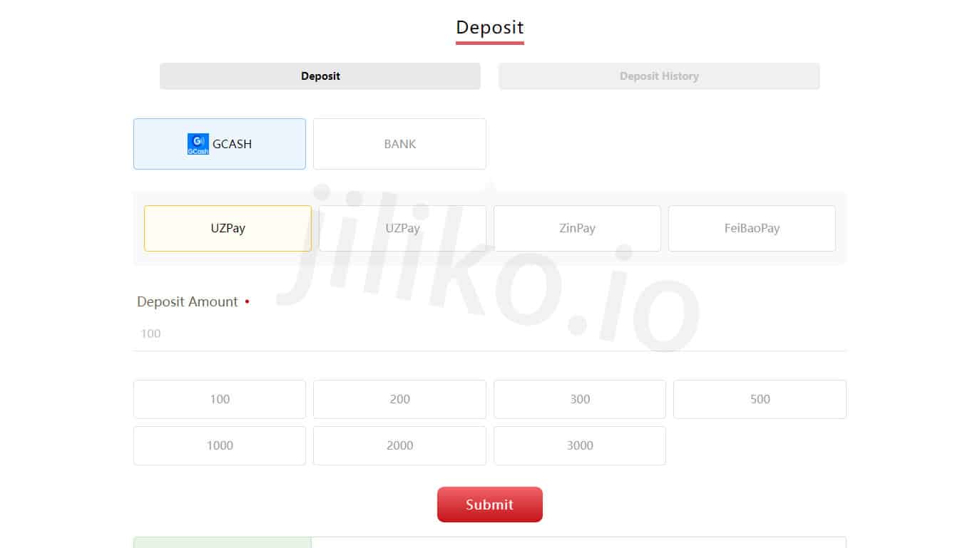The width and height of the screenshot is (980, 548).
Task: Choose the 300 preset amount
Action: point(580,399)
